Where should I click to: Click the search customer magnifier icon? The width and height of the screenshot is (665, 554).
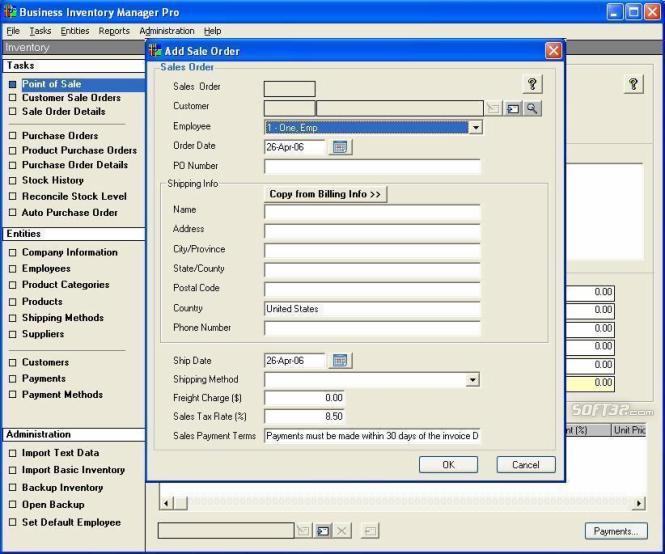pos(532,109)
